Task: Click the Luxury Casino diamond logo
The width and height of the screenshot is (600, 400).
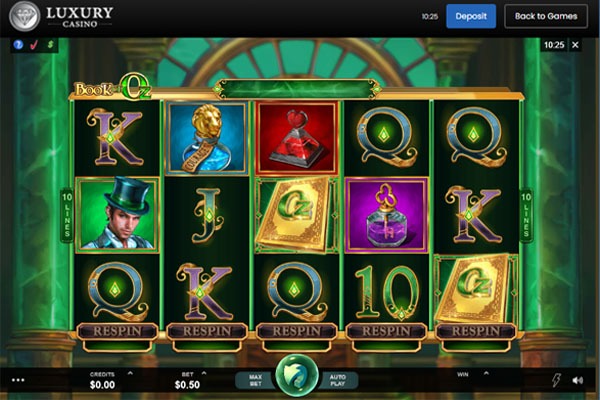Action: pos(24,16)
